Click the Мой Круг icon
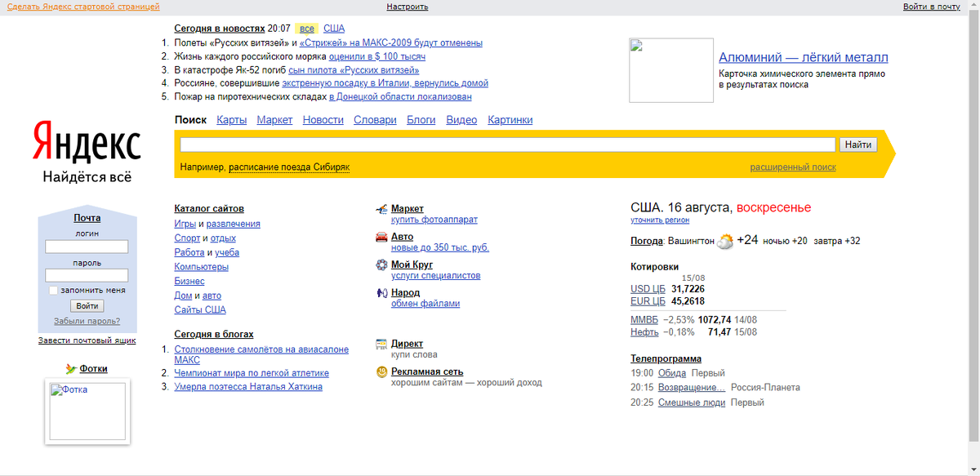980x476 pixels. click(381, 265)
